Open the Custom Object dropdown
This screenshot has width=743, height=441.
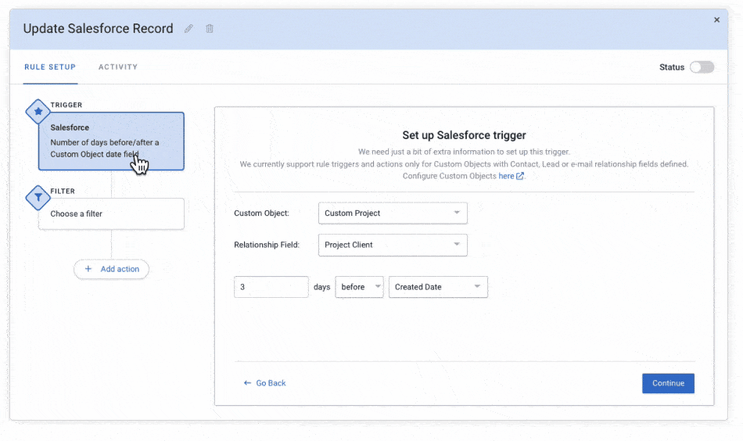click(392, 213)
